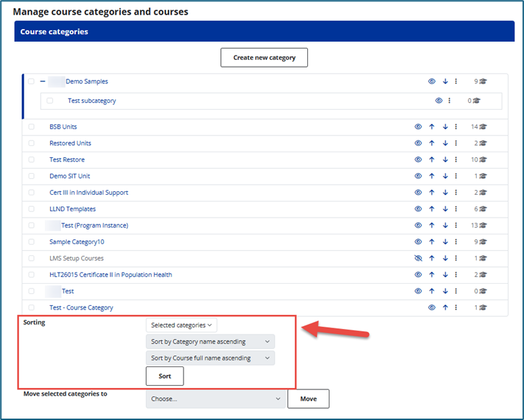Click course count icon for LLND Templates

click(x=483, y=209)
